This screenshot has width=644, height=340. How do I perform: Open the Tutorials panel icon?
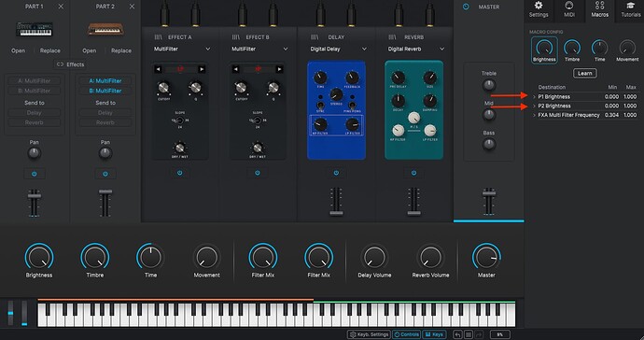coord(630,9)
